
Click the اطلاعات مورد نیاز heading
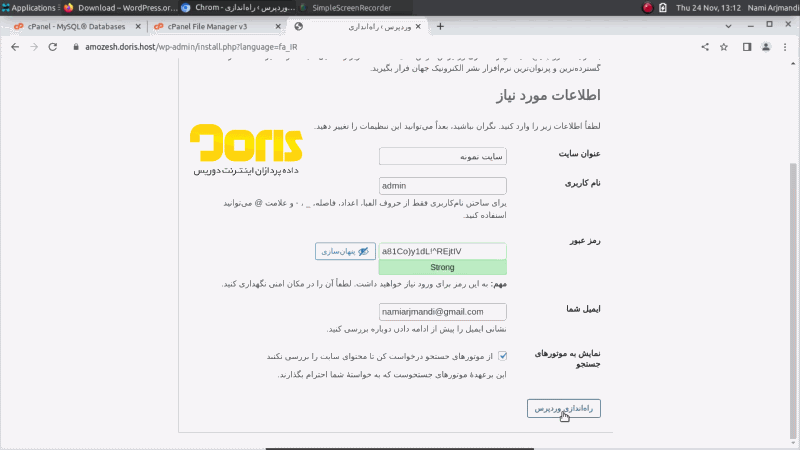[548, 95]
